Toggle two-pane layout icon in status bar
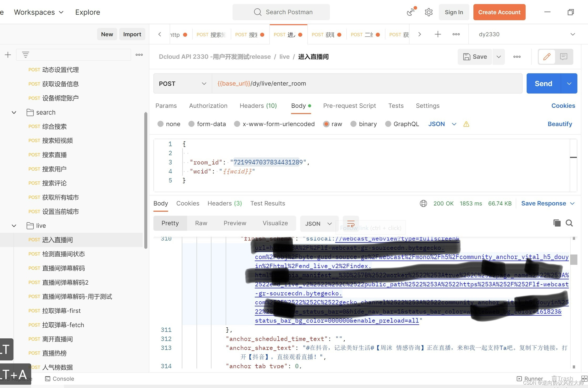 (x=584, y=379)
